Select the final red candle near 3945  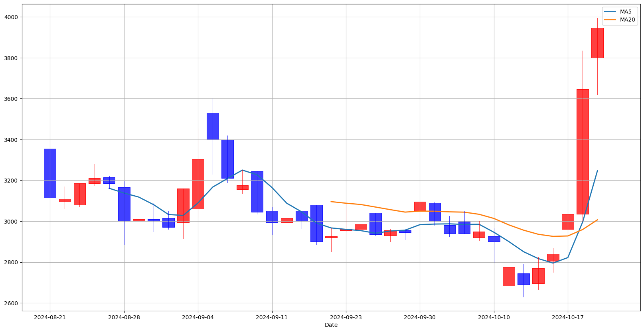pyautogui.click(x=597, y=43)
